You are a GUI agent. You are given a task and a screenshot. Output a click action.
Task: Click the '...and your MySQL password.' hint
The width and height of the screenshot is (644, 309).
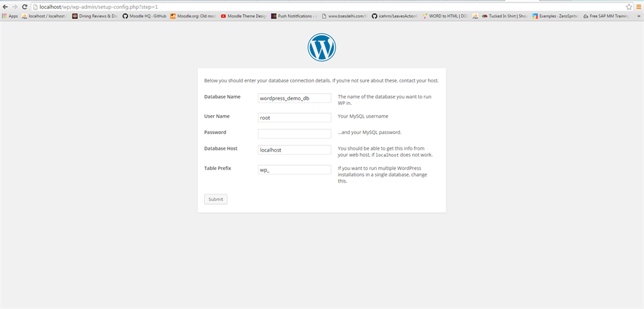click(369, 132)
